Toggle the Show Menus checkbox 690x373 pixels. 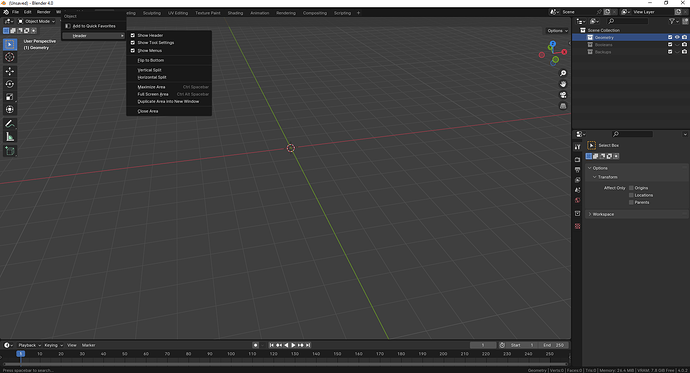[x=132, y=51]
